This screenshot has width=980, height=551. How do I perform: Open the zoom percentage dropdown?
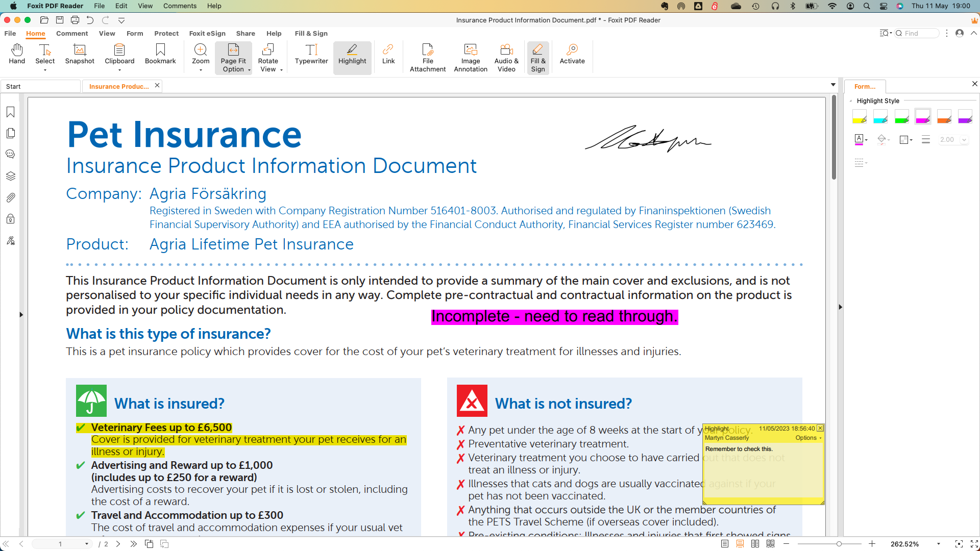[x=938, y=544]
